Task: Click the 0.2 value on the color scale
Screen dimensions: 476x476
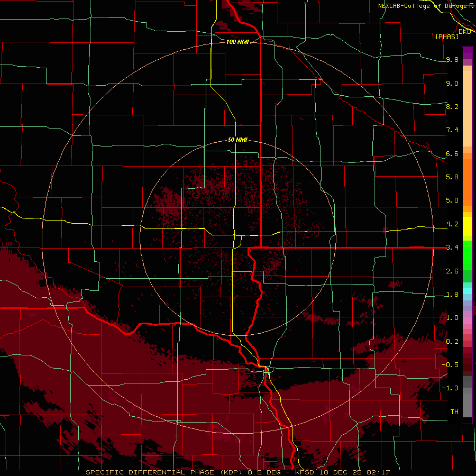Action: tap(452, 342)
